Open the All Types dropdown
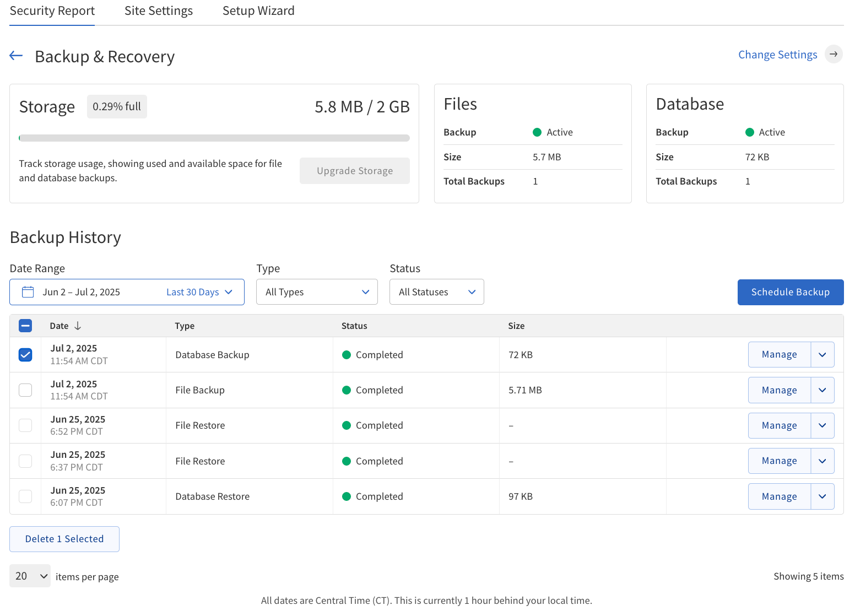855x616 pixels. coord(317,292)
